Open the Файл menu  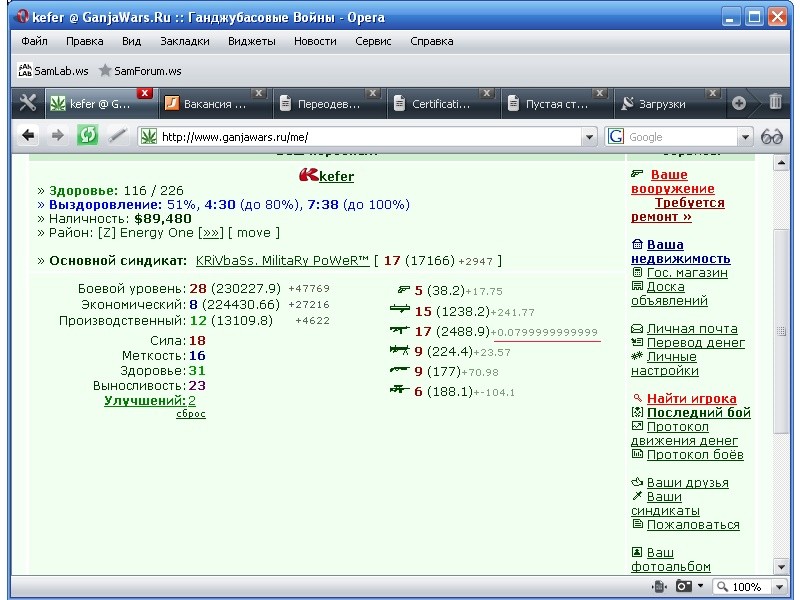[x=34, y=41]
